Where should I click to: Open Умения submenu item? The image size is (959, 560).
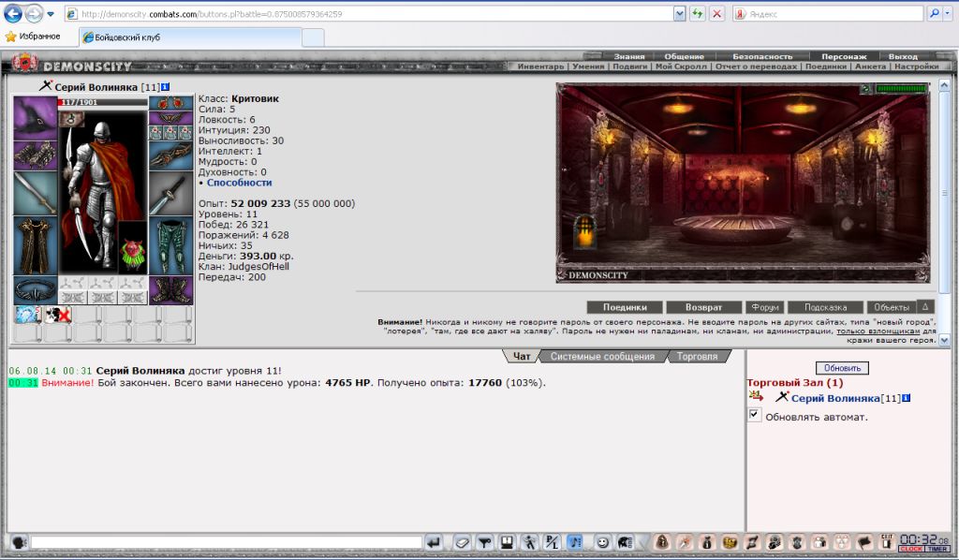pos(588,66)
